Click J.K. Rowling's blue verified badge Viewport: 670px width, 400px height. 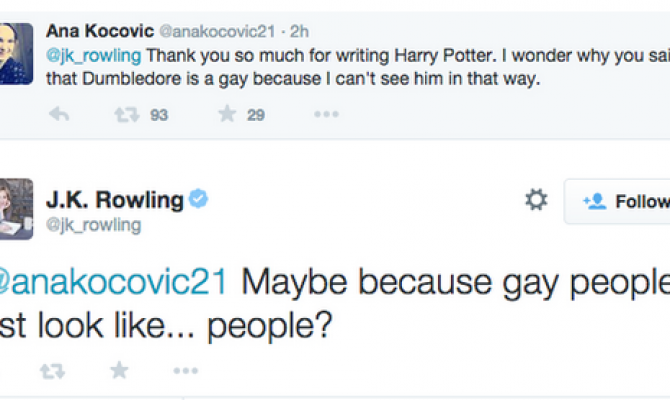[x=198, y=200]
